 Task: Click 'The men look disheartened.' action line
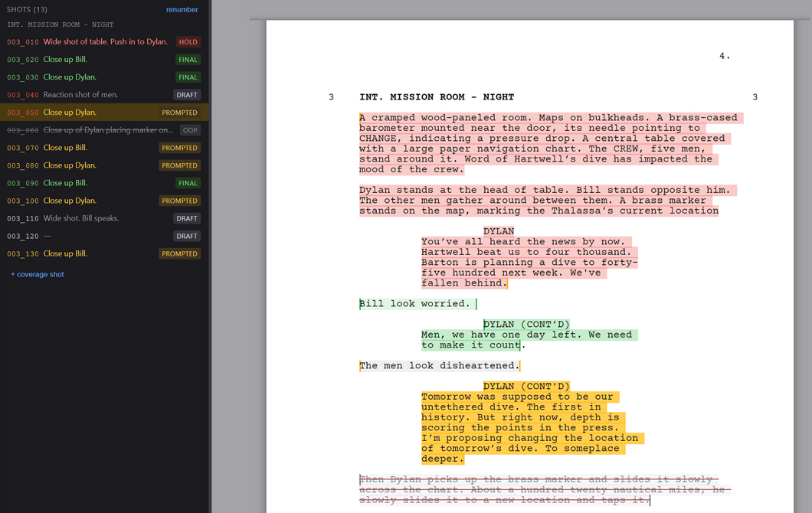(x=439, y=366)
